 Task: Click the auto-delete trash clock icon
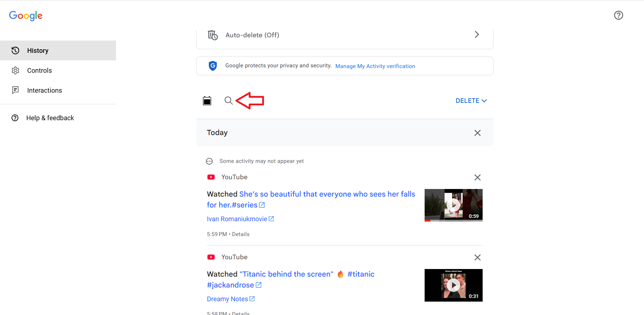(x=212, y=35)
